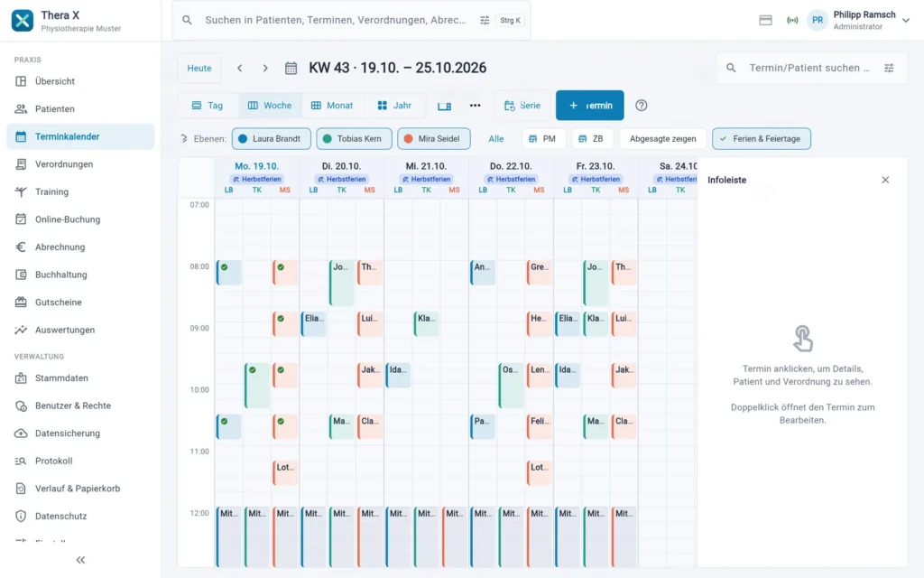
Task: Create a new Termin with the blue button
Action: point(590,106)
